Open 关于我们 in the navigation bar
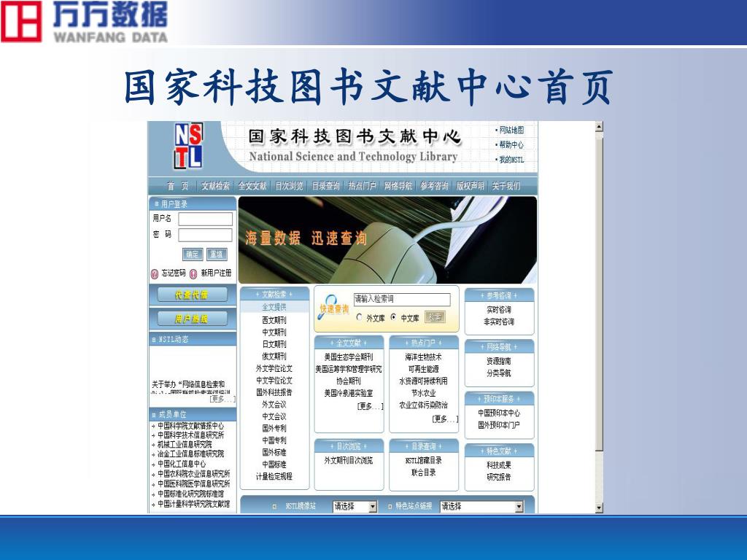 click(x=506, y=186)
